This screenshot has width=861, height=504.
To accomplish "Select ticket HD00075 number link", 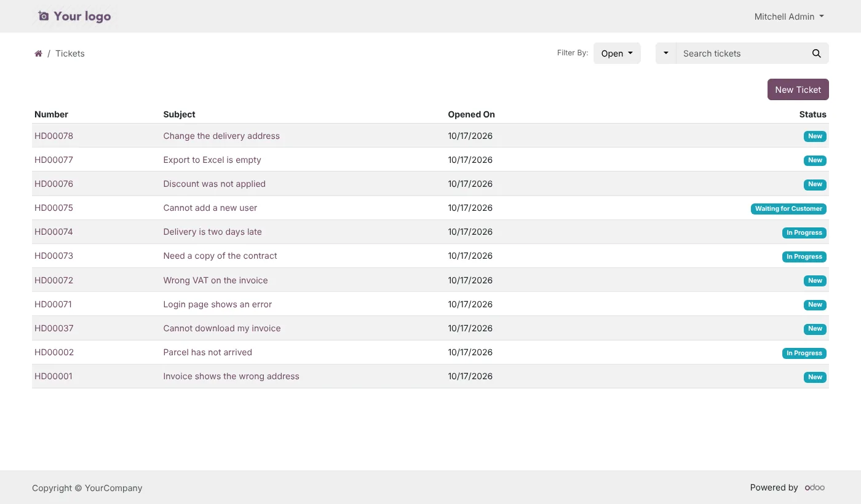I will pyautogui.click(x=54, y=208).
